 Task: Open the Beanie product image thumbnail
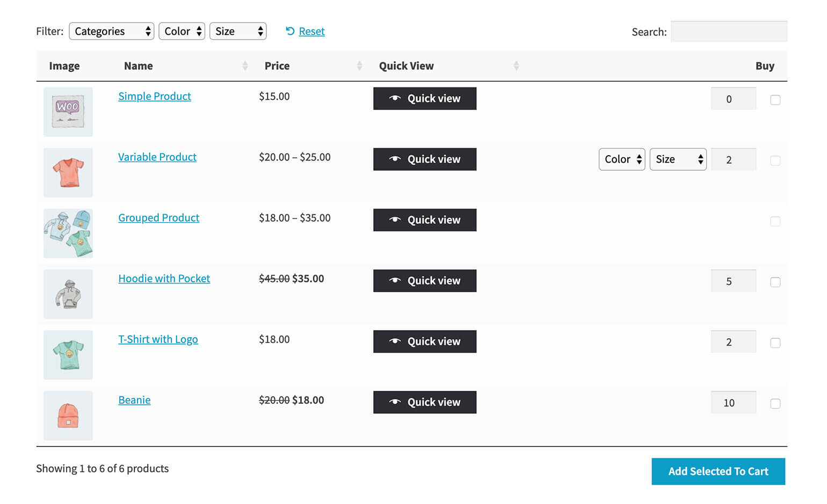coord(68,415)
